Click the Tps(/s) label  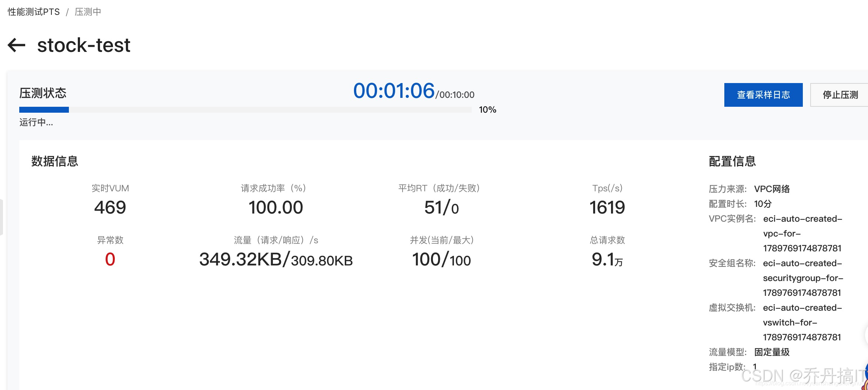607,188
